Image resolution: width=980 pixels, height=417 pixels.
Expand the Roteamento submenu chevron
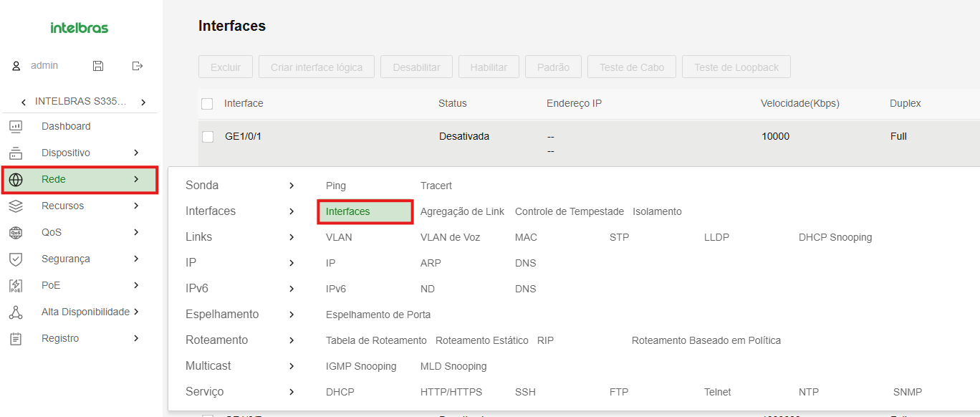(x=292, y=340)
